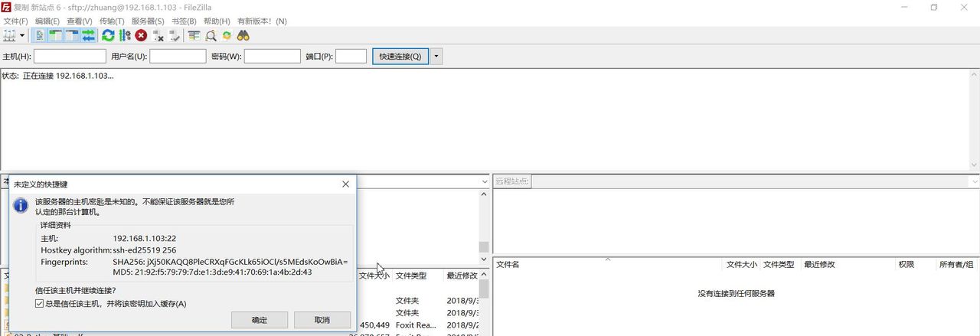Click the 没有连接到任何服务器 message
980x336 pixels.
tap(737, 293)
